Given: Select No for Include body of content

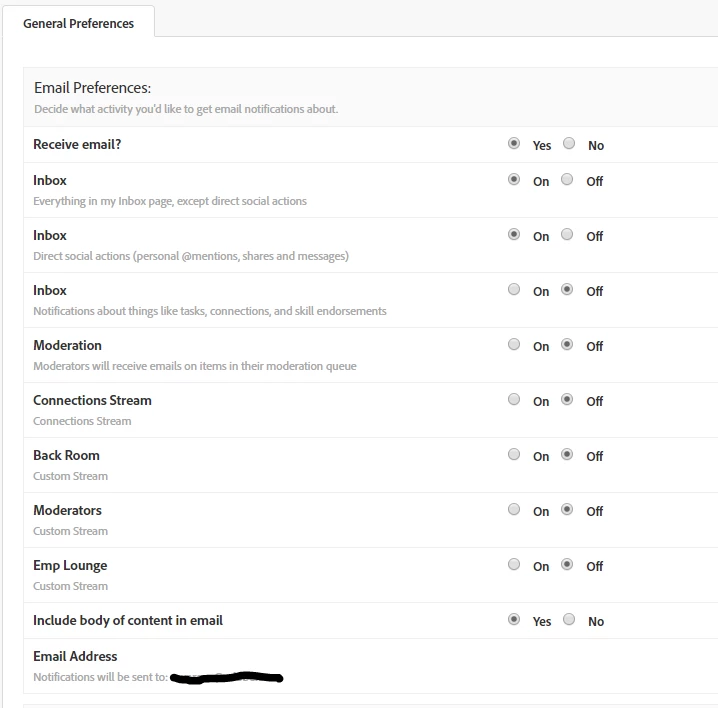Looking at the screenshot, I should coord(569,619).
